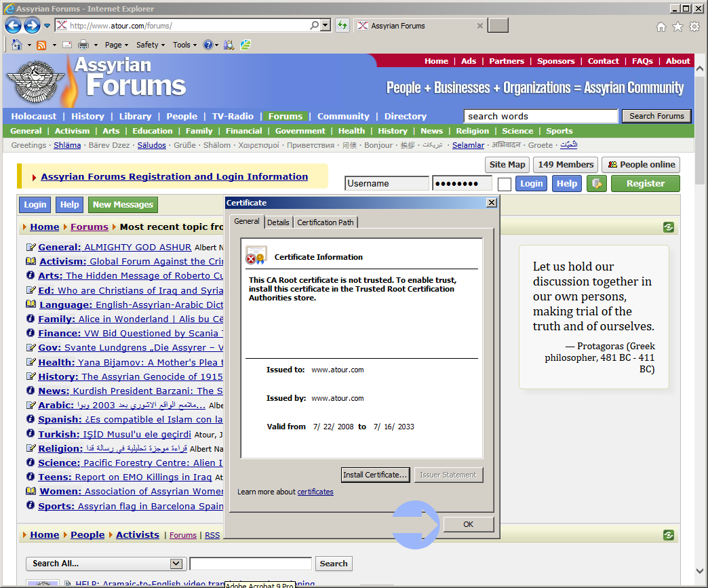Screen dimensions: 708x588
Task: Click the certificate error icon in address bar
Action: 62,25
